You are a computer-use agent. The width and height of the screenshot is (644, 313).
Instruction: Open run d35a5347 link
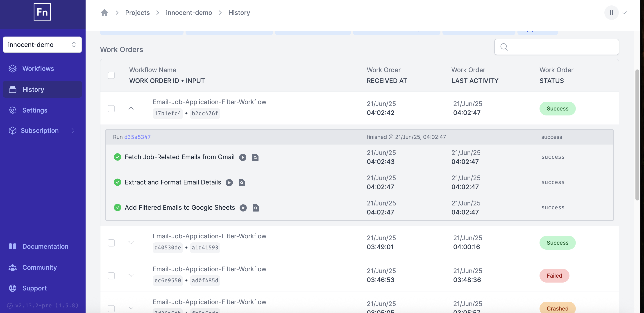point(138,137)
